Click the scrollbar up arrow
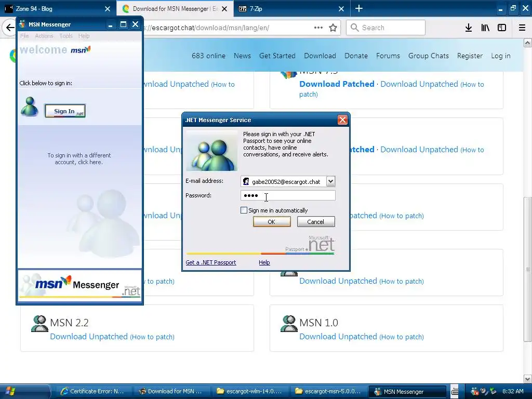The height and width of the screenshot is (399, 532). [x=527, y=43]
